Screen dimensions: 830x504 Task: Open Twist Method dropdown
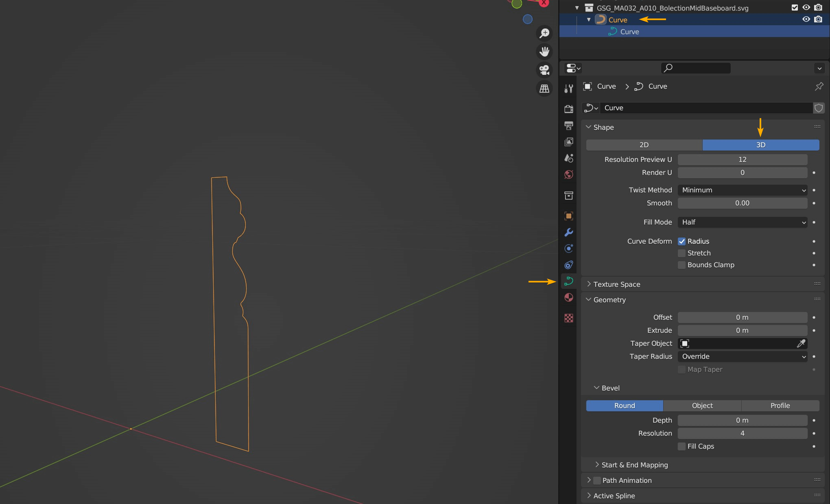(x=743, y=190)
